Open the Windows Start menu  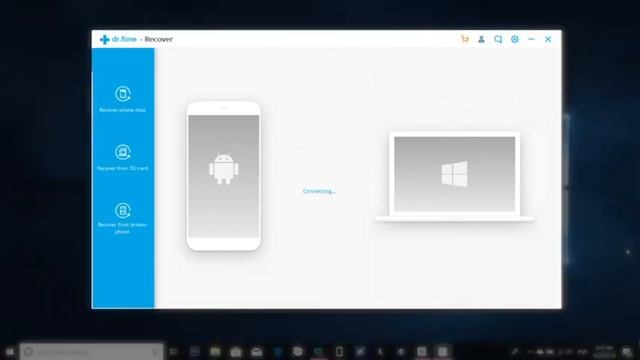9,351
